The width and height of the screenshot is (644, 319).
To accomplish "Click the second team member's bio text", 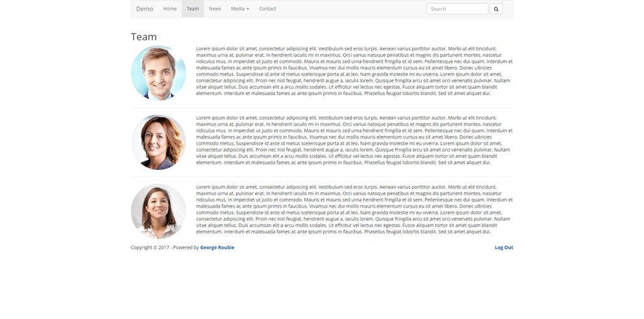I will click(354, 140).
